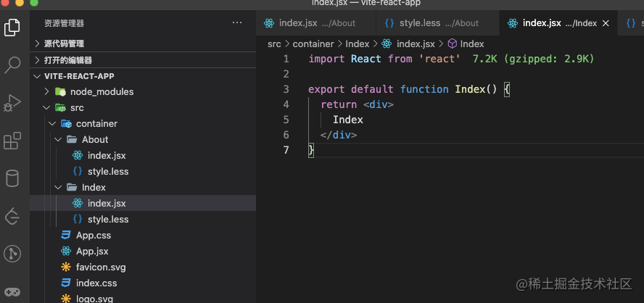
Task: Open the Extensions view
Action: pyautogui.click(x=12, y=141)
